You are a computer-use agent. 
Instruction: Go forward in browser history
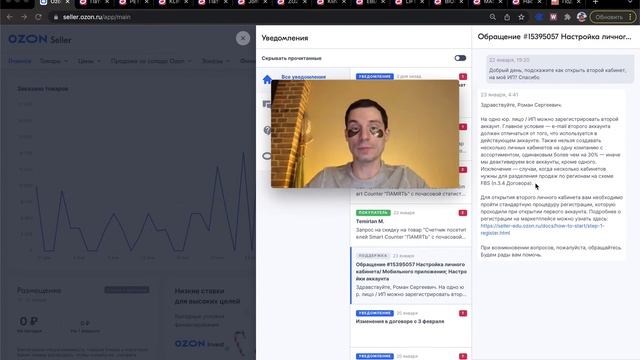click(x=24, y=17)
